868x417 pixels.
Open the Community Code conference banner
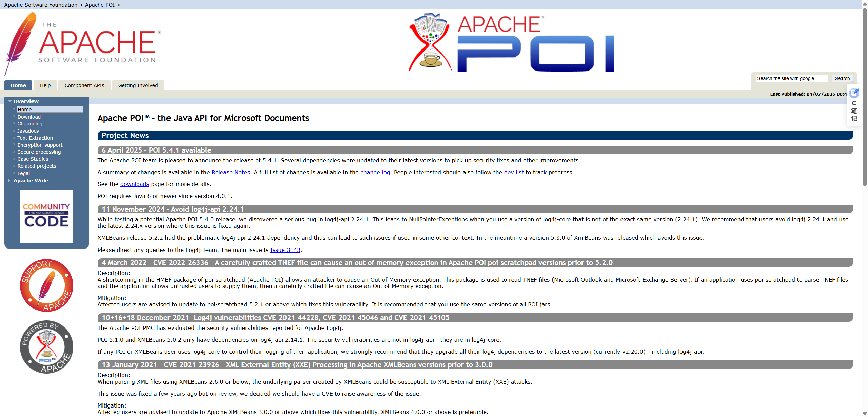click(x=46, y=216)
